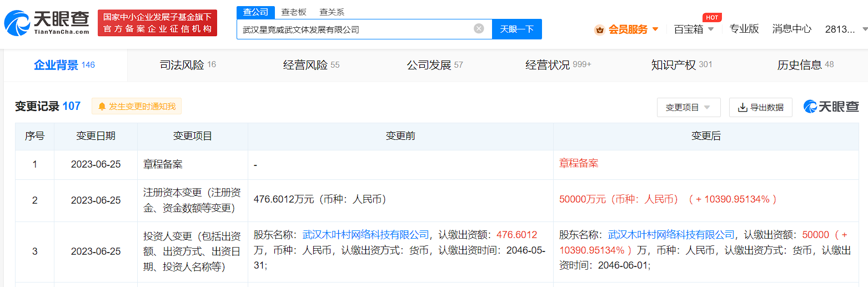Screen dimensions: 868x287
Task: Switch to the 查老板 search tab
Action: (294, 12)
